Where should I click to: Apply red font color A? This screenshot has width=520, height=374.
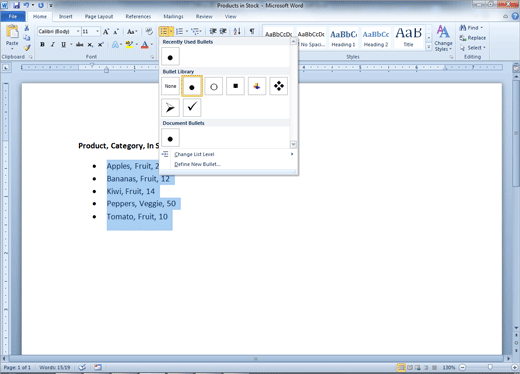point(145,45)
